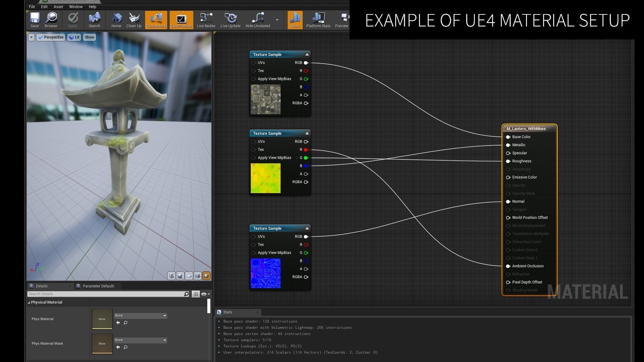Image resolution: width=644 pixels, height=362 pixels.
Task: Click the Platform Stats icon
Action: pos(318,20)
